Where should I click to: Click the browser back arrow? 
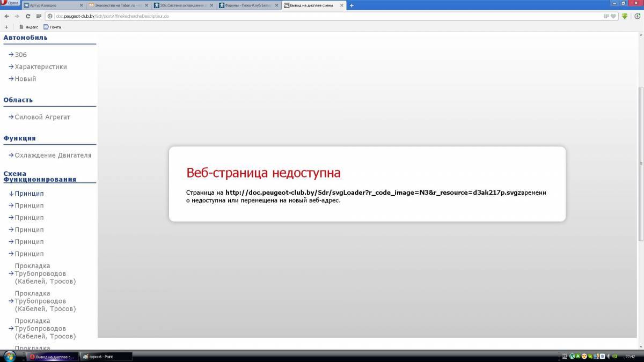pos(6,16)
